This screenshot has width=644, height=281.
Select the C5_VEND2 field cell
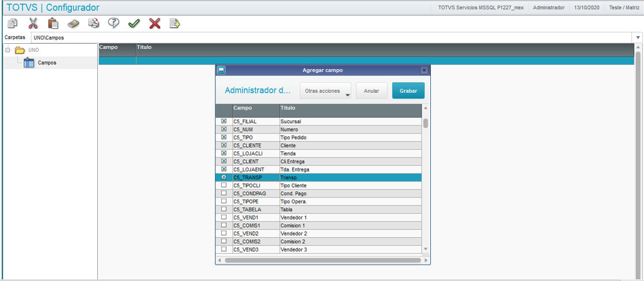255,233
